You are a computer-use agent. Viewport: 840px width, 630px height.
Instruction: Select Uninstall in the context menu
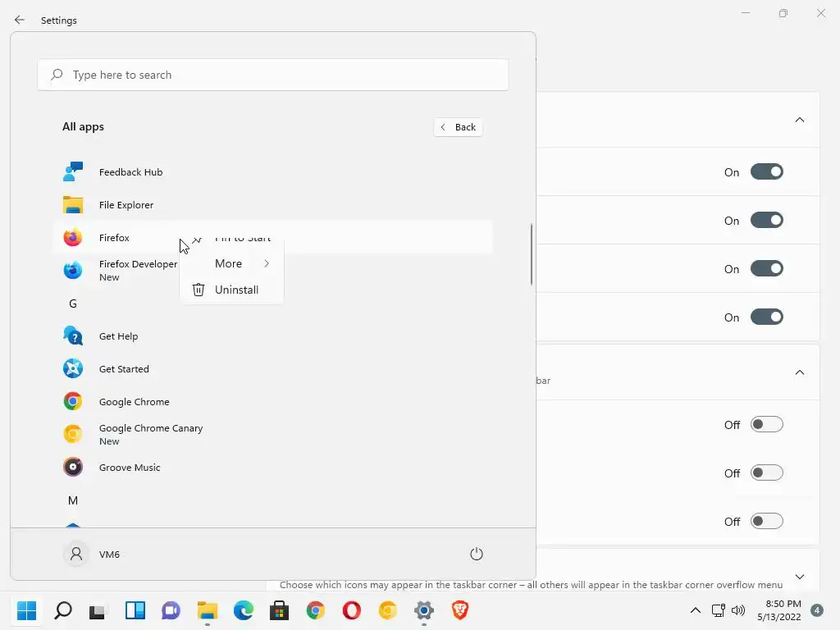click(x=231, y=290)
